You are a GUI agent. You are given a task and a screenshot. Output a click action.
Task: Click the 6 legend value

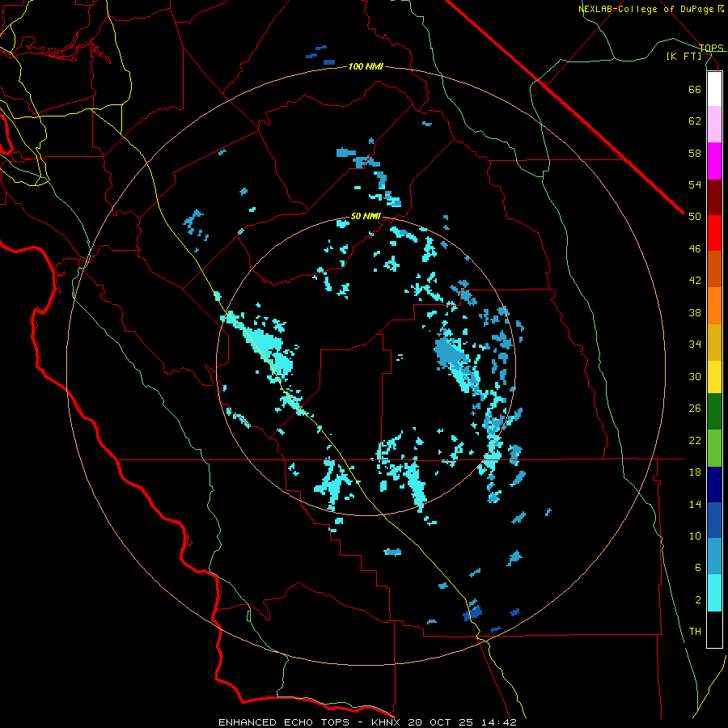coord(698,568)
